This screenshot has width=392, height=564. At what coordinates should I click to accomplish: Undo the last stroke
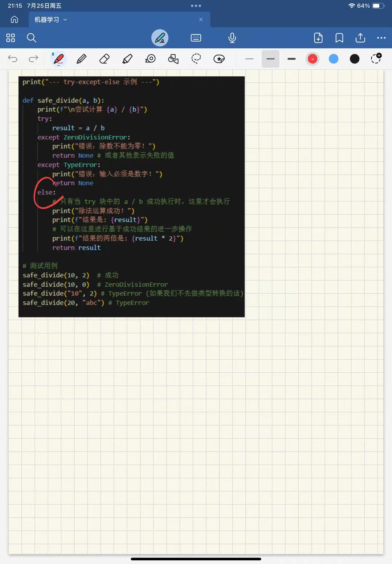click(13, 59)
